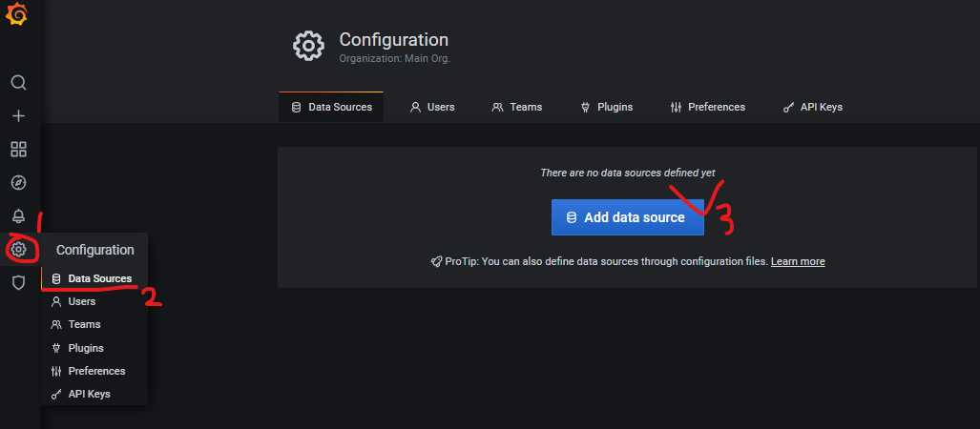
Task: Click the Configuration flyout menu header
Action: [x=94, y=250]
